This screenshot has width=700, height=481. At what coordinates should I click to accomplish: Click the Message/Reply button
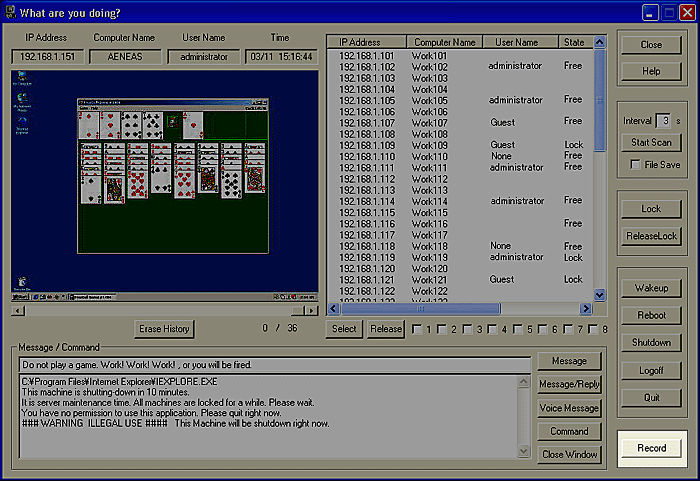[569, 384]
